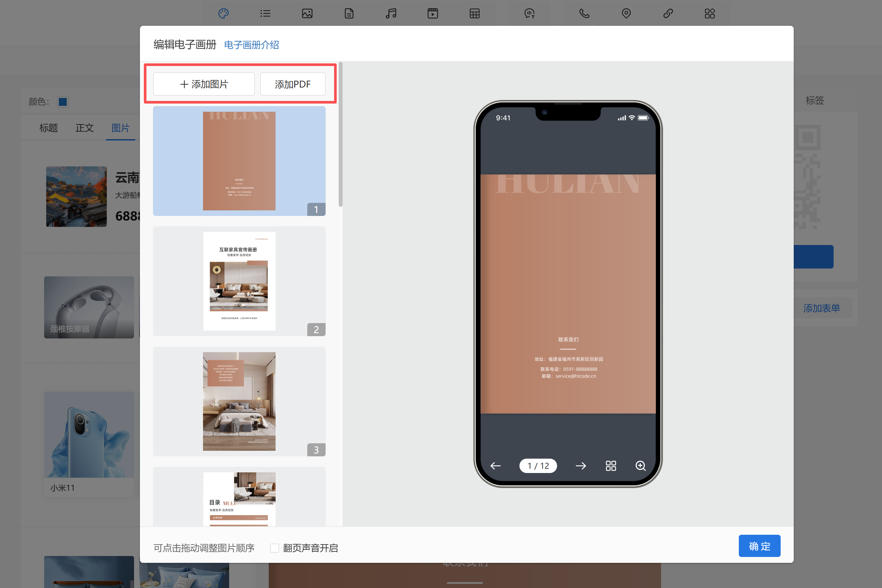Enable the 翻页声音开启 checkbox
This screenshot has width=882, height=588.
coord(275,548)
